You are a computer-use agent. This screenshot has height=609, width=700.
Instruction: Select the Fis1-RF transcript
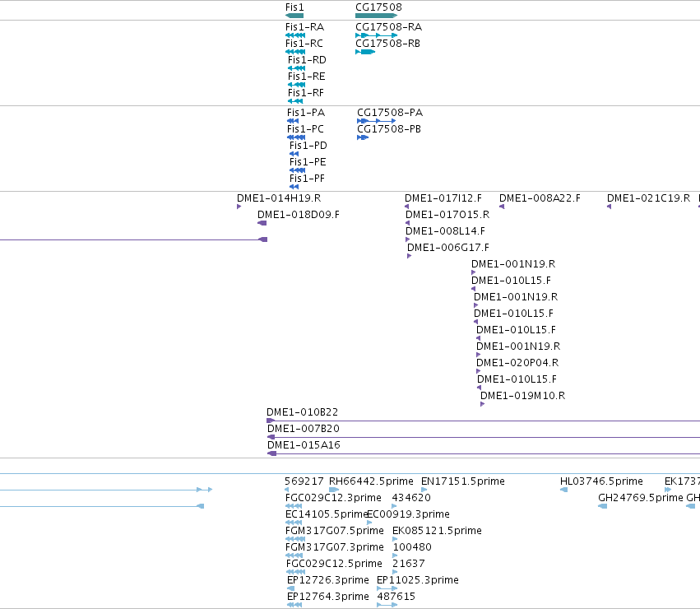pos(295,101)
